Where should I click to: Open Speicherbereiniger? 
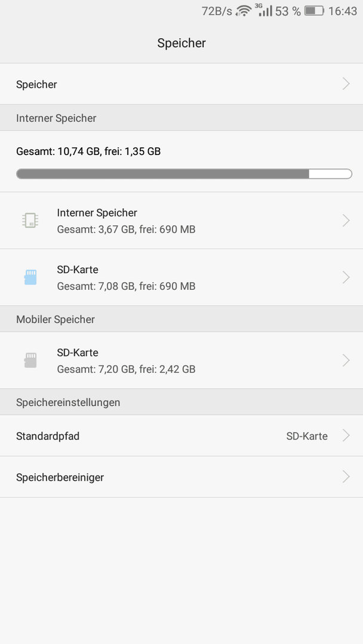181,477
